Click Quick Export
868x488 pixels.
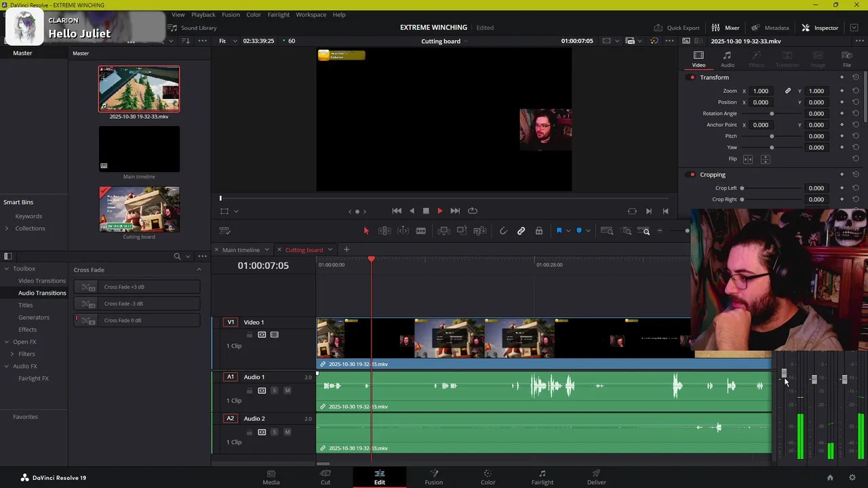[677, 28]
